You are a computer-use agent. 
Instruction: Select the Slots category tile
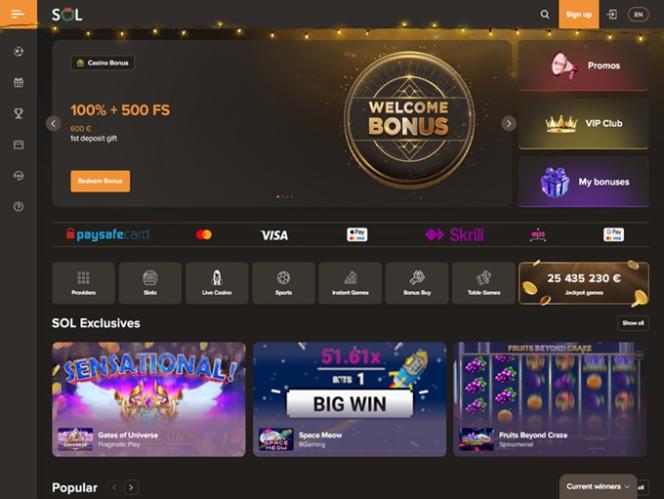(150, 283)
